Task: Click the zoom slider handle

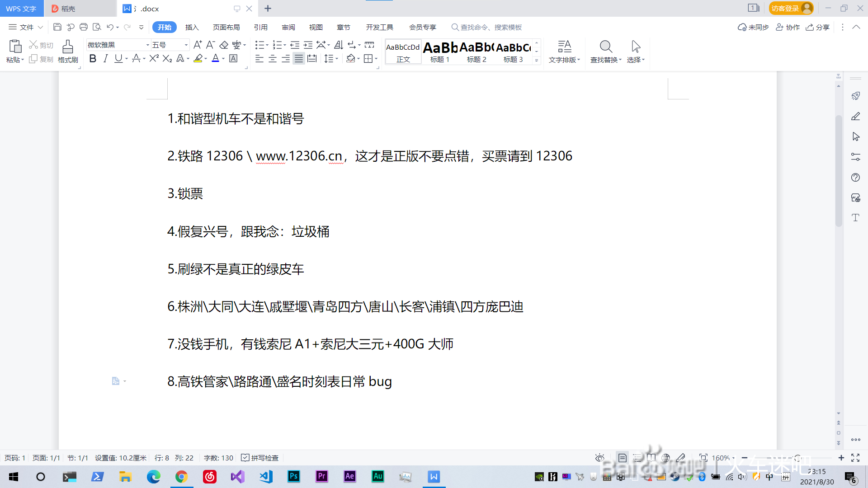Action: pos(797,458)
